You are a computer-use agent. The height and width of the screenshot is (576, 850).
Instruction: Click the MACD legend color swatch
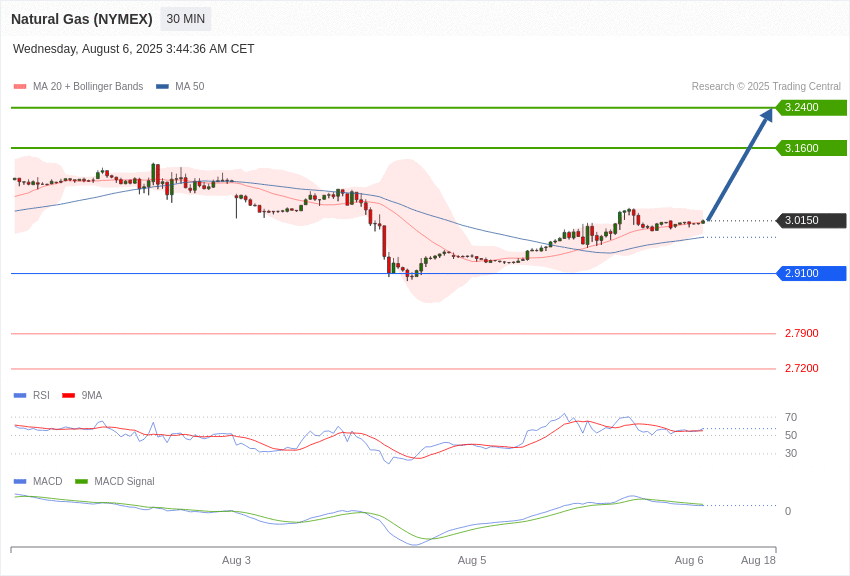point(20,481)
